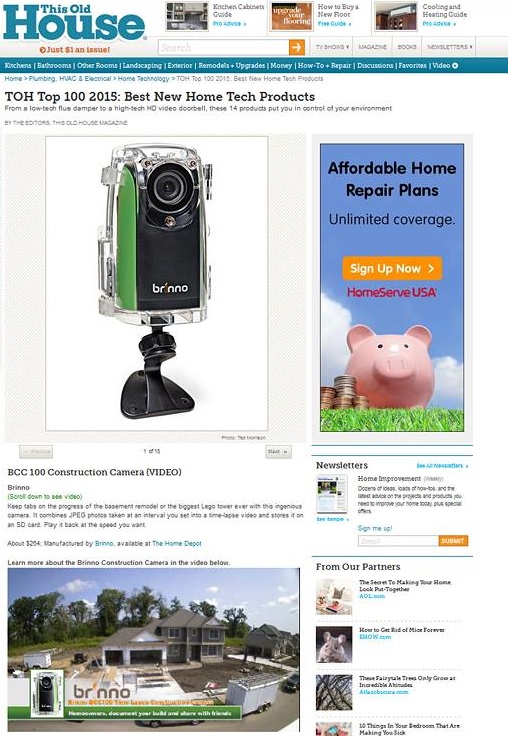The image size is (508, 736).
Task: Click the orange search arrow button
Action: (x=297, y=47)
